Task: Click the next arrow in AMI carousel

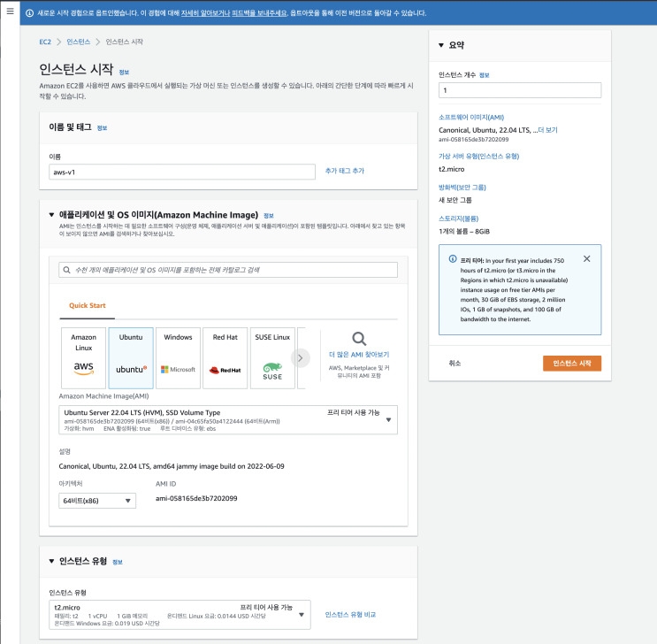Action: pyautogui.click(x=300, y=358)
